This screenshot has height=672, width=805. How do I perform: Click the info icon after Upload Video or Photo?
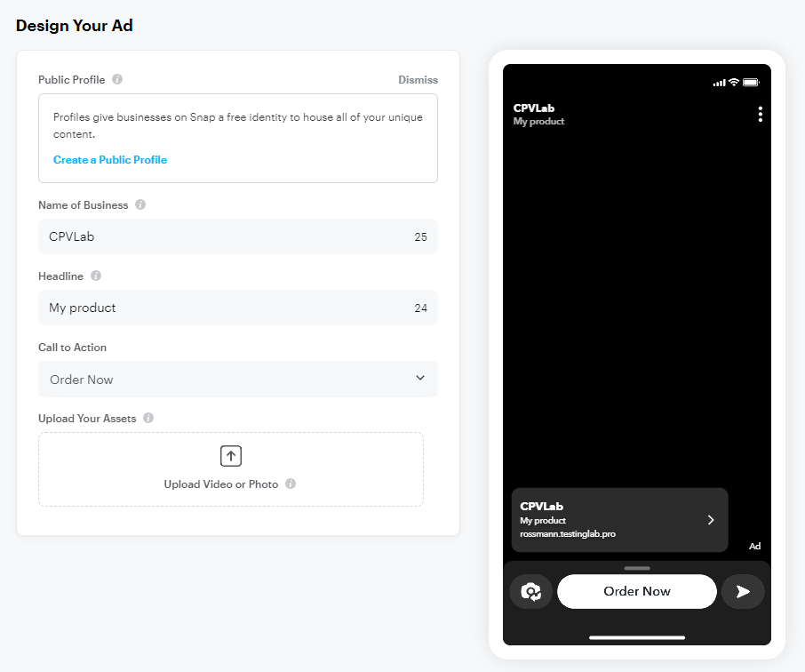(x=291, y=484)
